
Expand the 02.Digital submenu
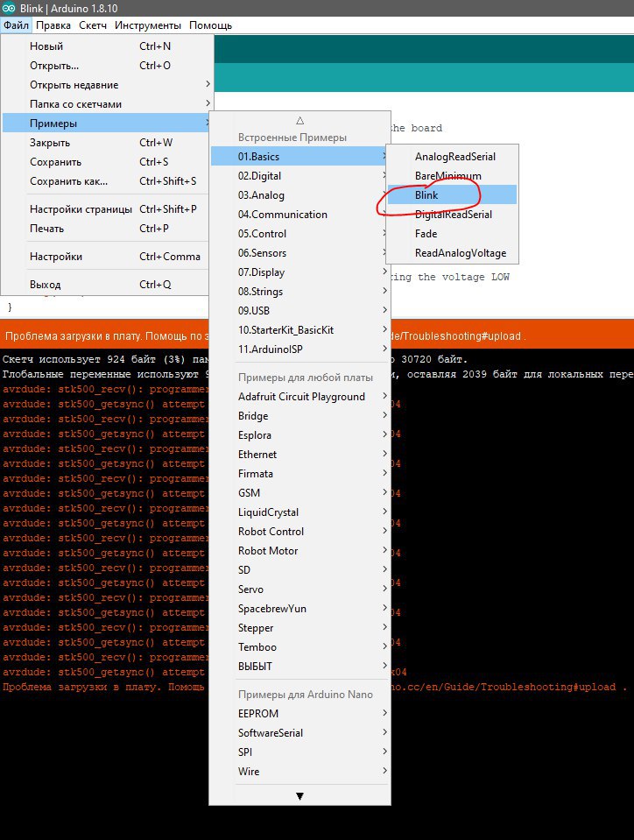pos(299,176)
